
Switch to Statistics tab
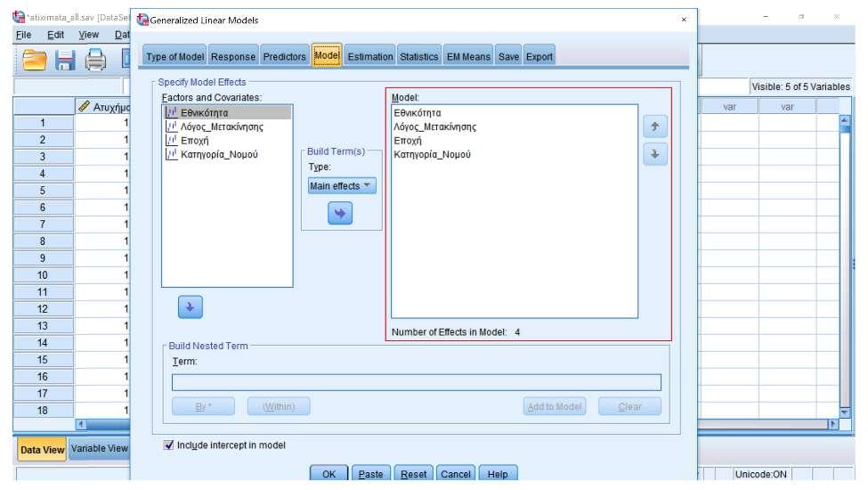[x=419, y=56]
